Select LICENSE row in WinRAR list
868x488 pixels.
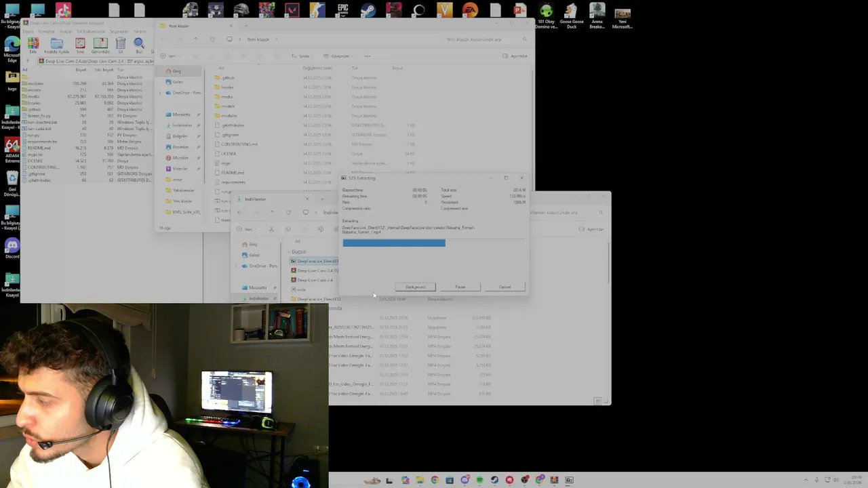pos(88,161)
